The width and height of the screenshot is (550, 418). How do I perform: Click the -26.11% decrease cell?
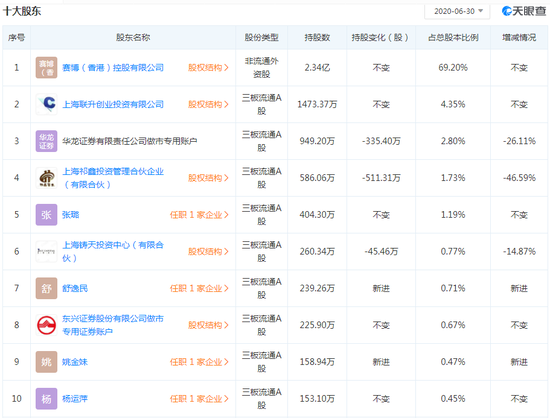click(519, 141)
